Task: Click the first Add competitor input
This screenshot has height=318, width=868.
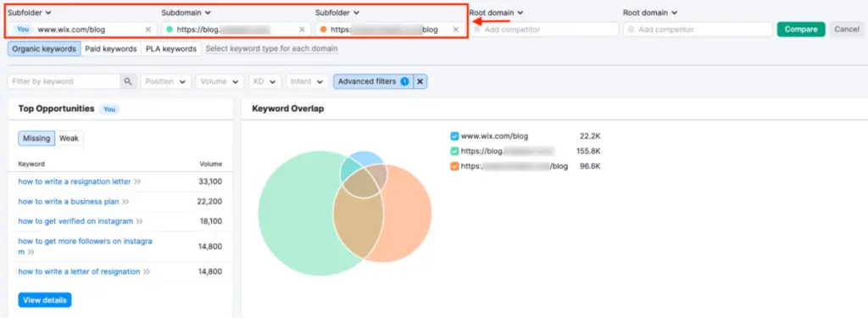Action: click(543, 30)
